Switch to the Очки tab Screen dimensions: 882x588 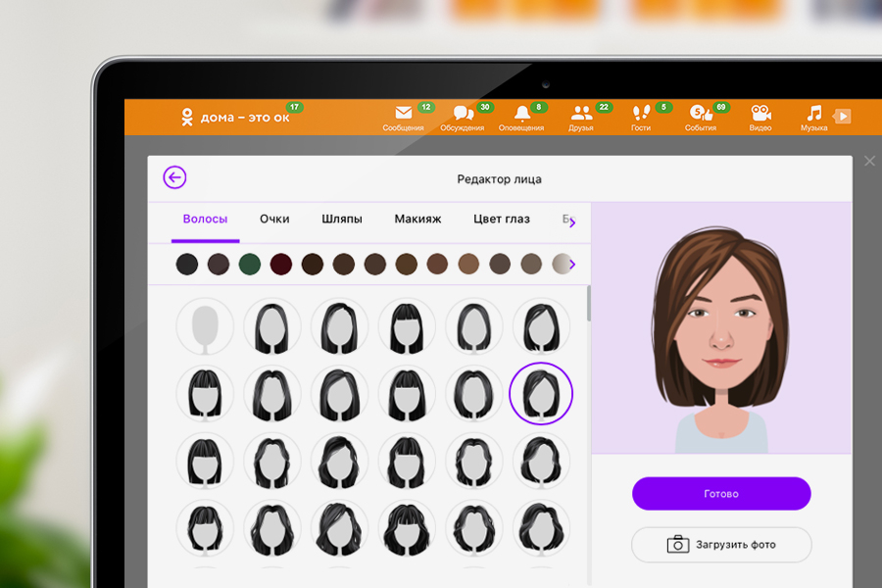(274, 219)
